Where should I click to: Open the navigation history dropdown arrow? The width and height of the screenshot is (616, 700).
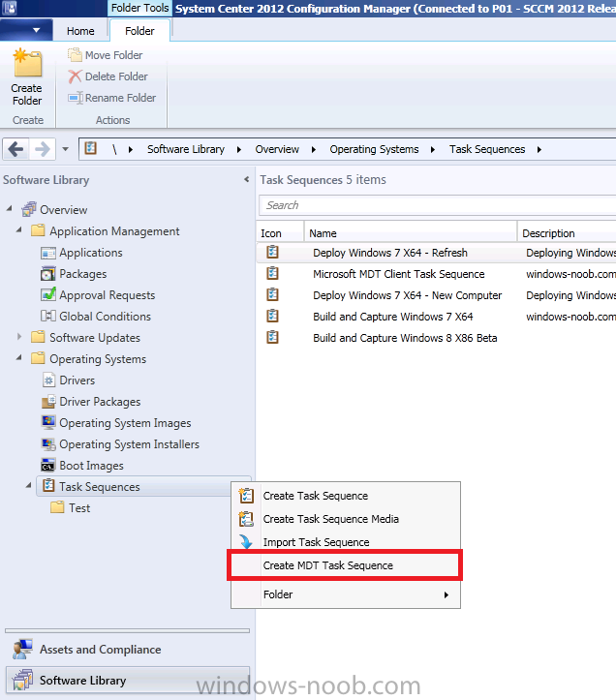tap(65, 149)
